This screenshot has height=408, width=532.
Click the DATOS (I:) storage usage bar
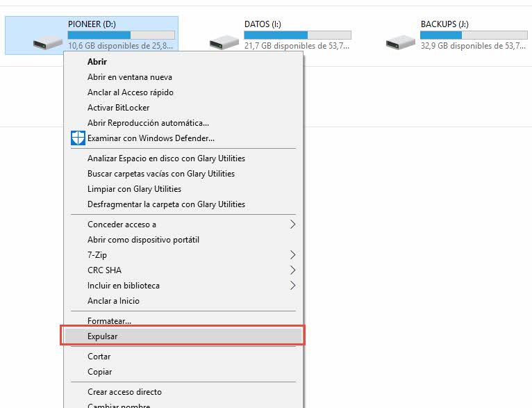297,35
